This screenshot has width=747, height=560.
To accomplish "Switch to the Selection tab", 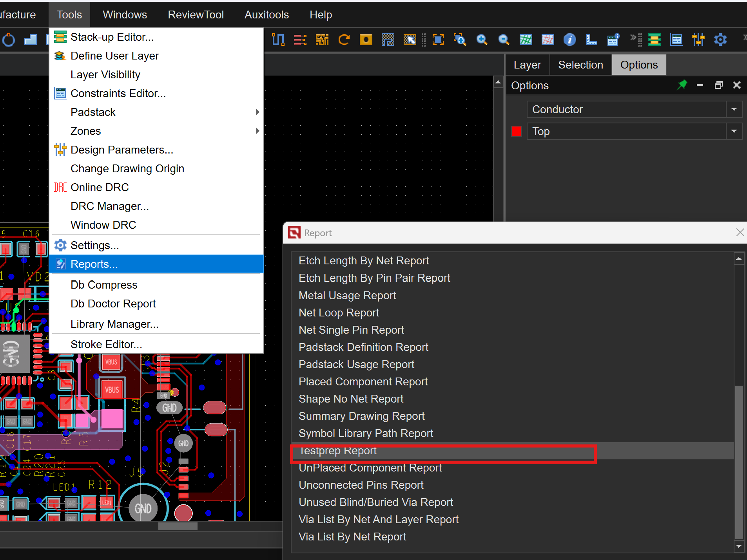I will (580, 65).
